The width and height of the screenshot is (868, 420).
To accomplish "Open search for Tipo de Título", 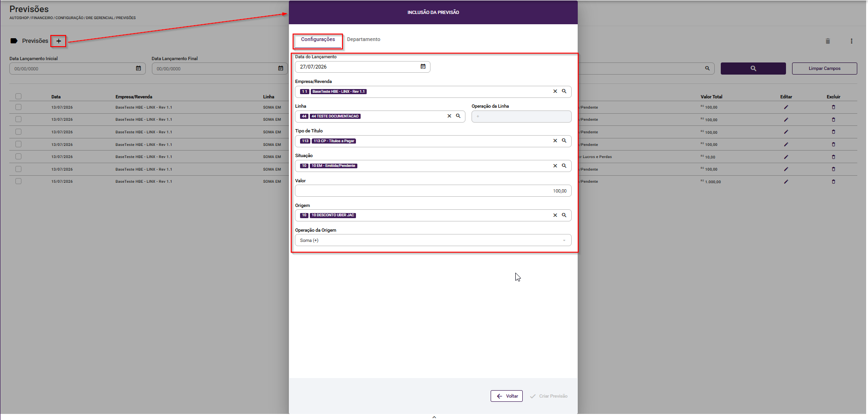I will [x=564, y=141].
